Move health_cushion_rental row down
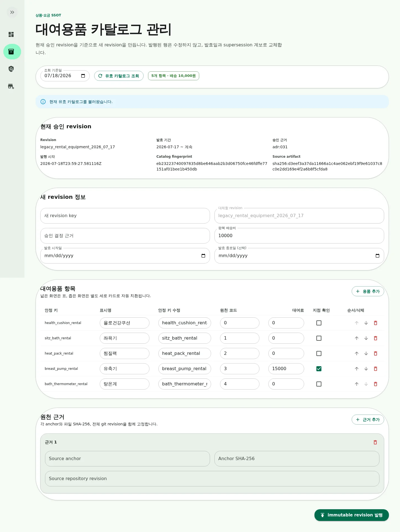This screenshot has height=532, width=400. (x=366, y=323)
